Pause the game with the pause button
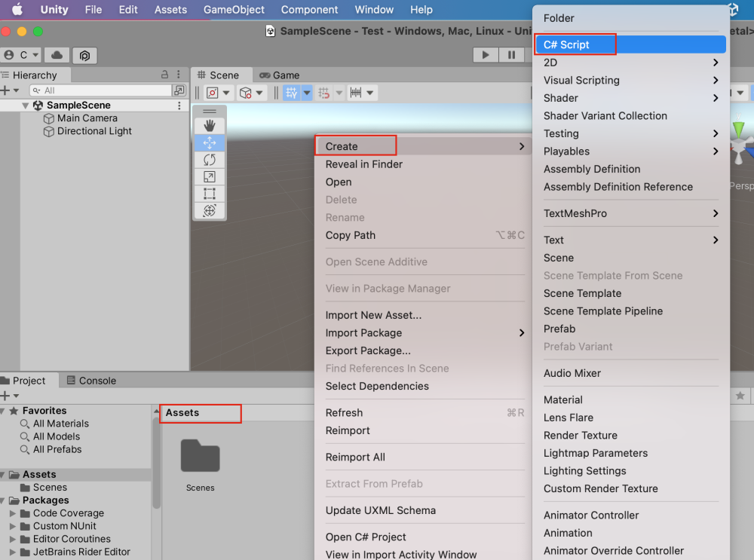Screen dimensions: 754x560 510,54
